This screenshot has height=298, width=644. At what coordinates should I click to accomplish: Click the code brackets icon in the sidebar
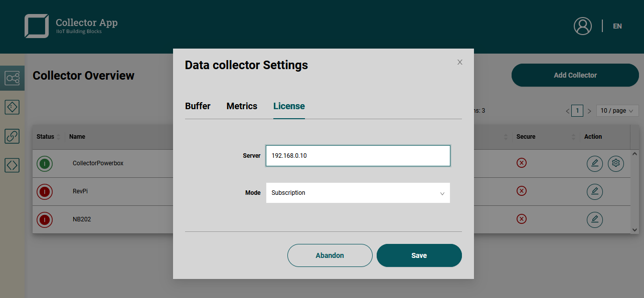tap(12, 165)
